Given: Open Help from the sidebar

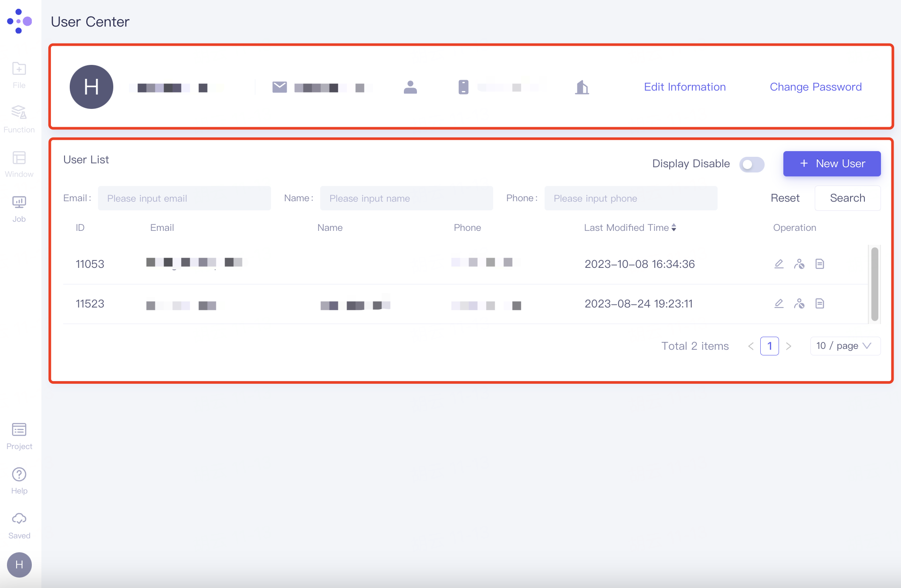Looking at the screenshot, I should pos(19,479).
